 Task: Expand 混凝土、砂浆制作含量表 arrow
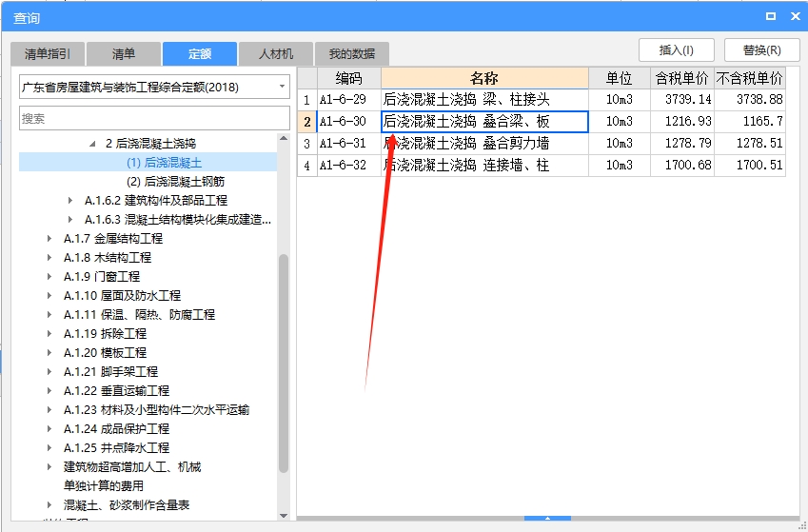point(49,505)
